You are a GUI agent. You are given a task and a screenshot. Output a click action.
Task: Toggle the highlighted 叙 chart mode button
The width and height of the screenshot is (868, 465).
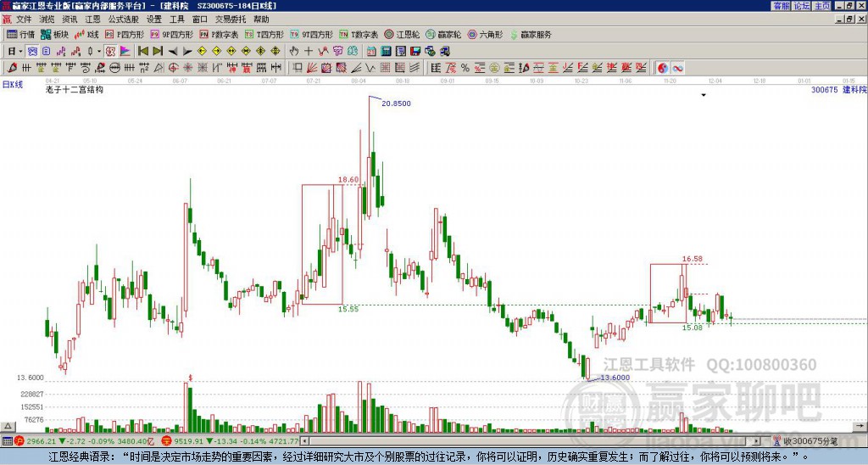coord(110,51)
